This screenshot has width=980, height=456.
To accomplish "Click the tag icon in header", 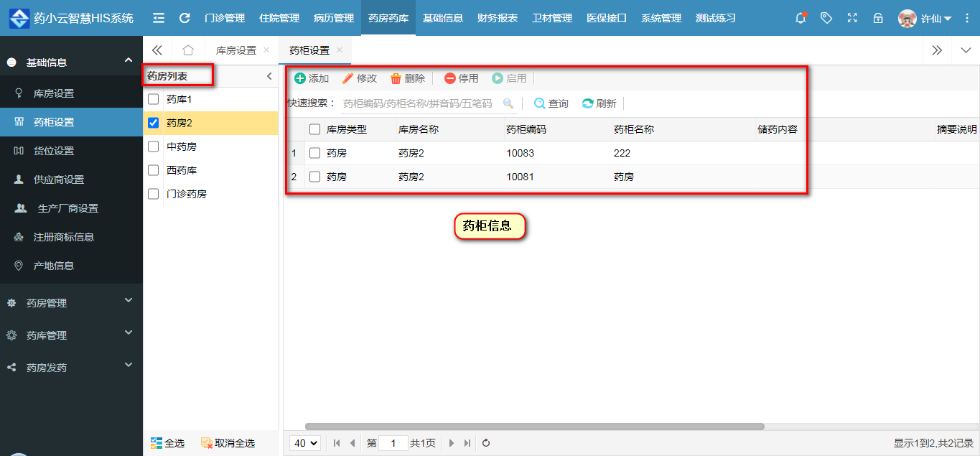I will tap(826, 18).
